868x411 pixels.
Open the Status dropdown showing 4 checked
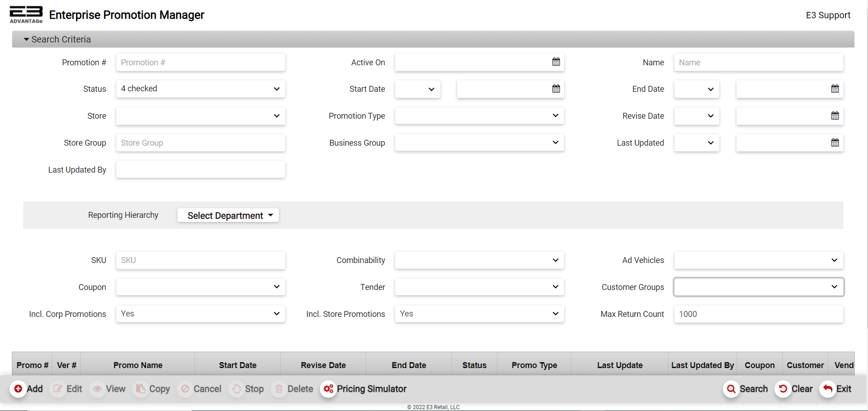[200, 89]
